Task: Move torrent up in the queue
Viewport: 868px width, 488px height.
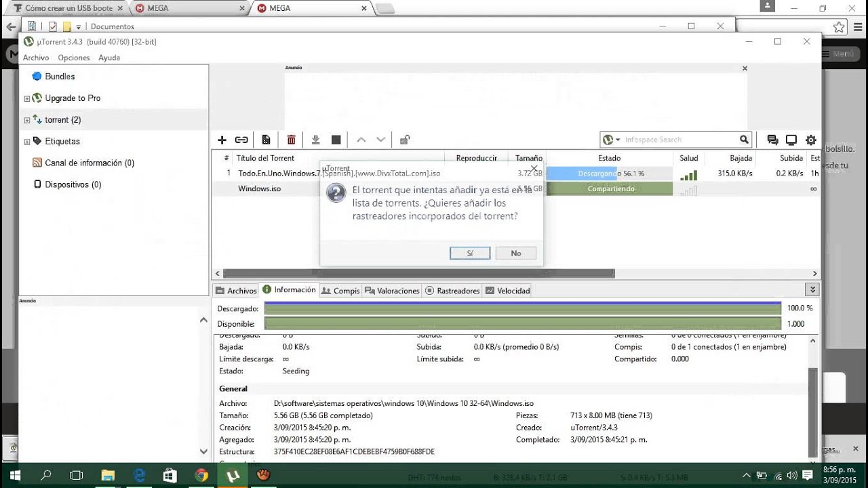Action: point(361,140)
